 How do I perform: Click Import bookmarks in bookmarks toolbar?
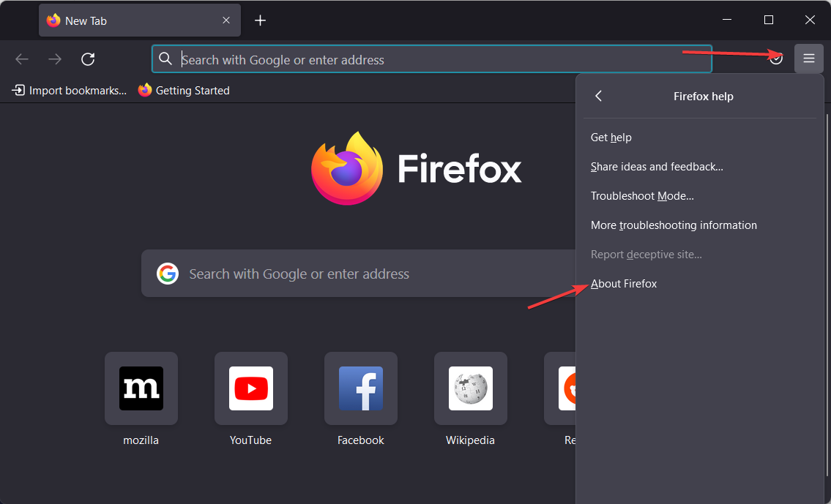tap(70, 91)
